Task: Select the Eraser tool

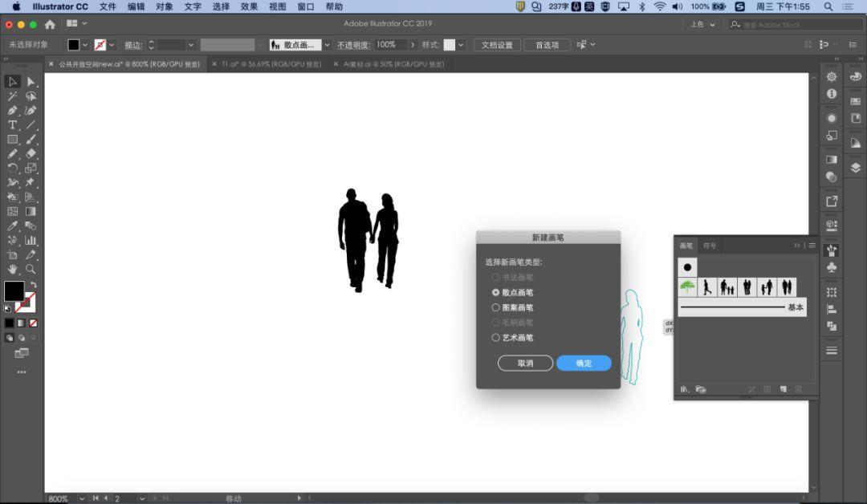Action: [x=31, y=153]
